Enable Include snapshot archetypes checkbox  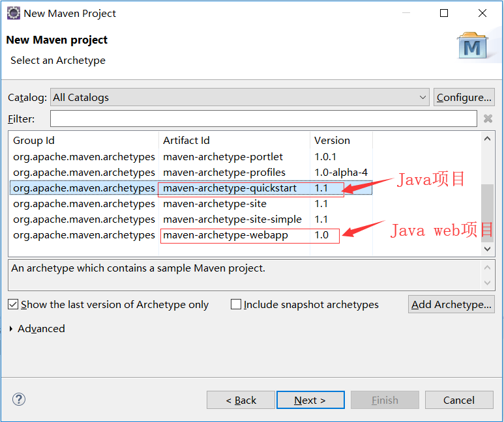[236, 304]
